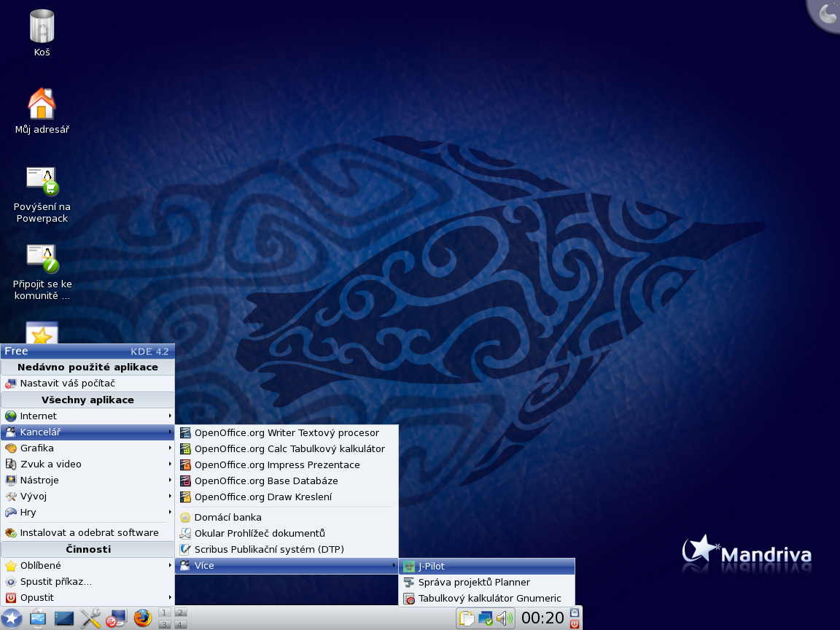Expand the Nástroje submenu
Viewport: 840px width, 630px height.
click(87, 480)
